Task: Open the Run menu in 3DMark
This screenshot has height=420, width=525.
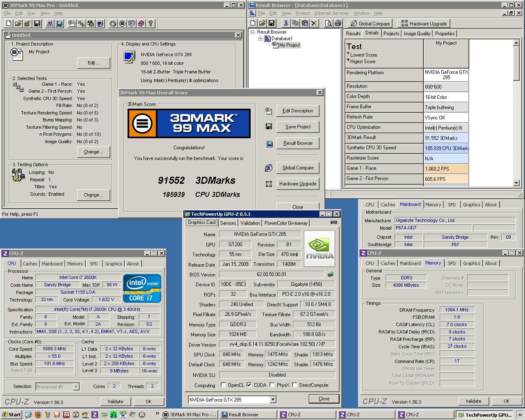Action: pyautogui.click(x=31, y=13)
